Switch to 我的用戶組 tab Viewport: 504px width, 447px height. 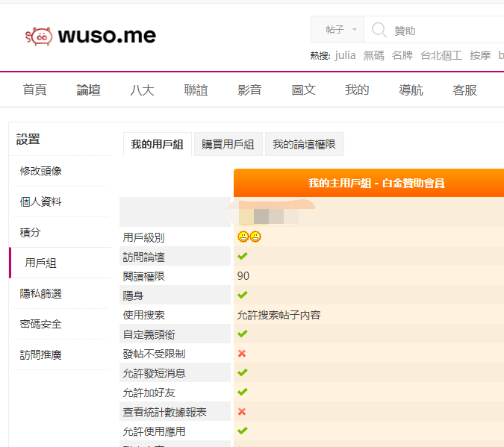point(158,144)
